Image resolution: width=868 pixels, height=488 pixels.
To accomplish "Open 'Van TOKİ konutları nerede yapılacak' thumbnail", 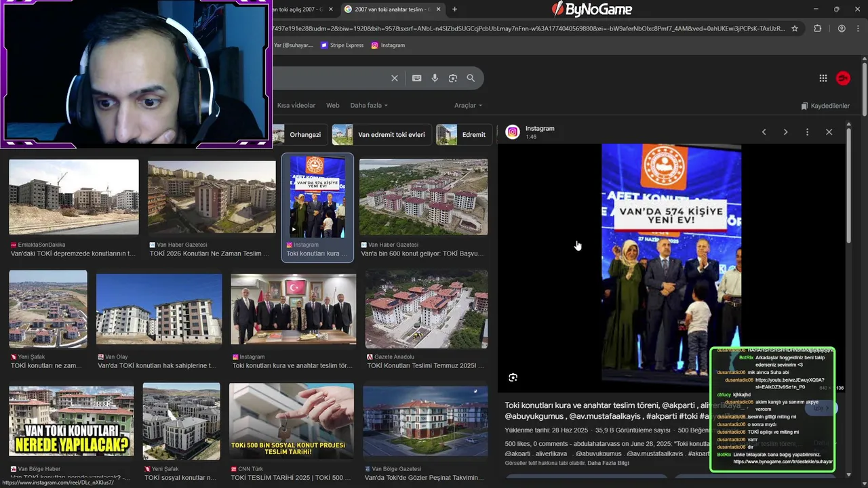I will (x=71, y=422).
